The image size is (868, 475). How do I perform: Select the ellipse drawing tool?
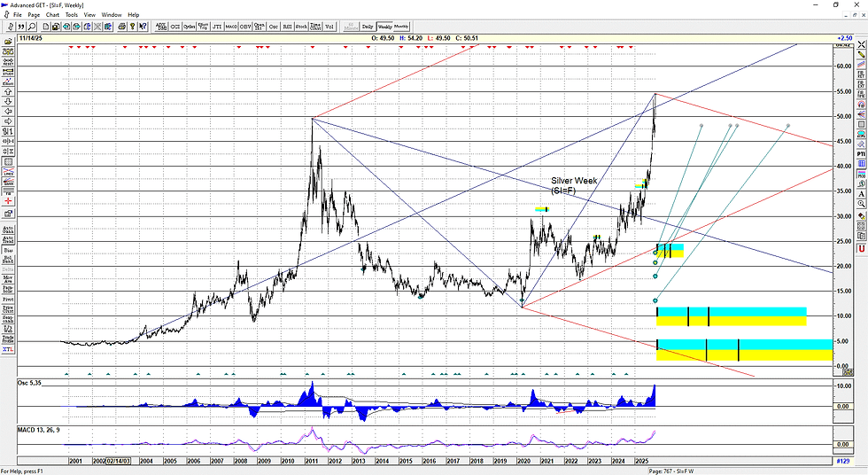pyautogui.click(x=861, y=134)
